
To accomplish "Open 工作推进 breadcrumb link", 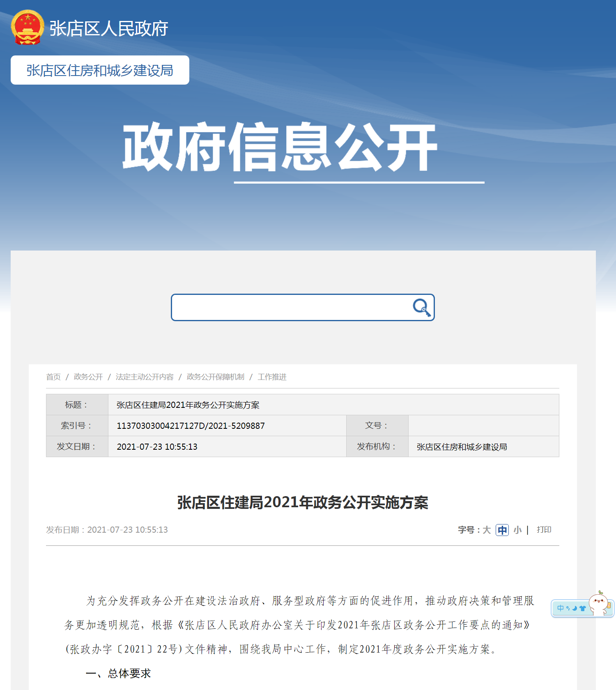I will pyautogui.click(x=272, y=377).
